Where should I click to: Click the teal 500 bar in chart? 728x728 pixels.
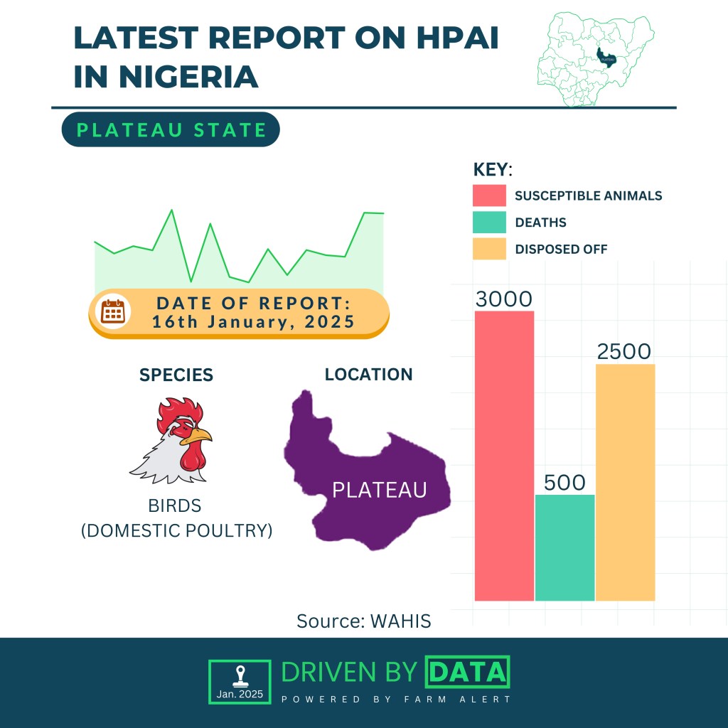point(564,547)
